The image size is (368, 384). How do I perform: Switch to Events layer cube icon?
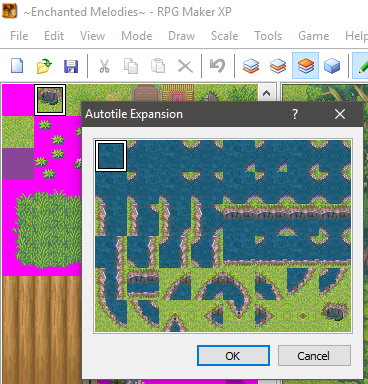pyautogui.click(x=332, y=66)
